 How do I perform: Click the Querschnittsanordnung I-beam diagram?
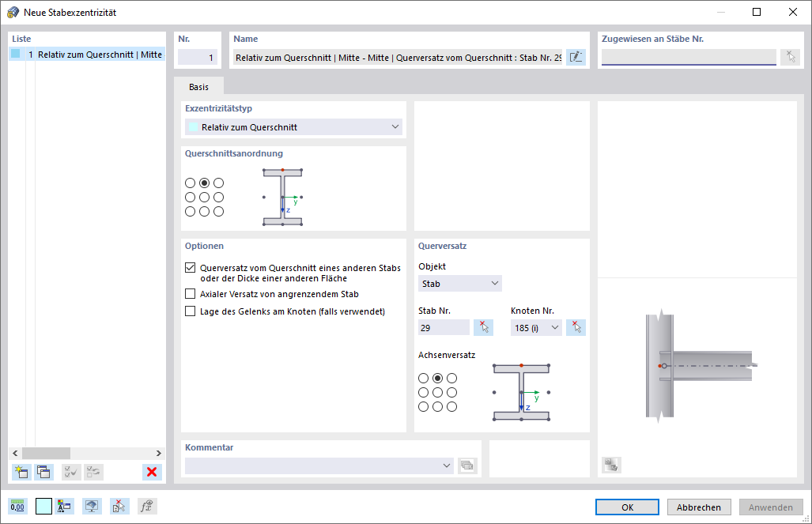tap(283, 197)
